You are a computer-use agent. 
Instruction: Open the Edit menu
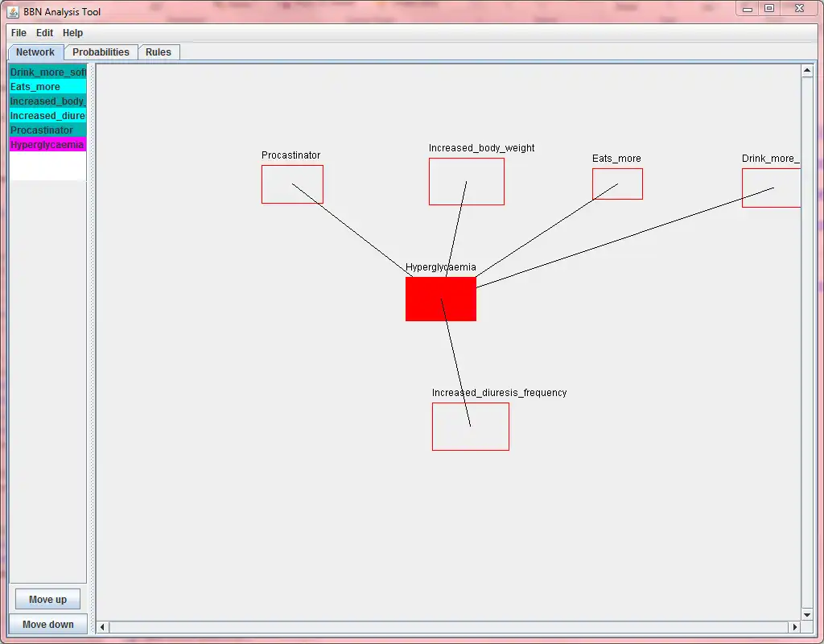tap(45, 32)
